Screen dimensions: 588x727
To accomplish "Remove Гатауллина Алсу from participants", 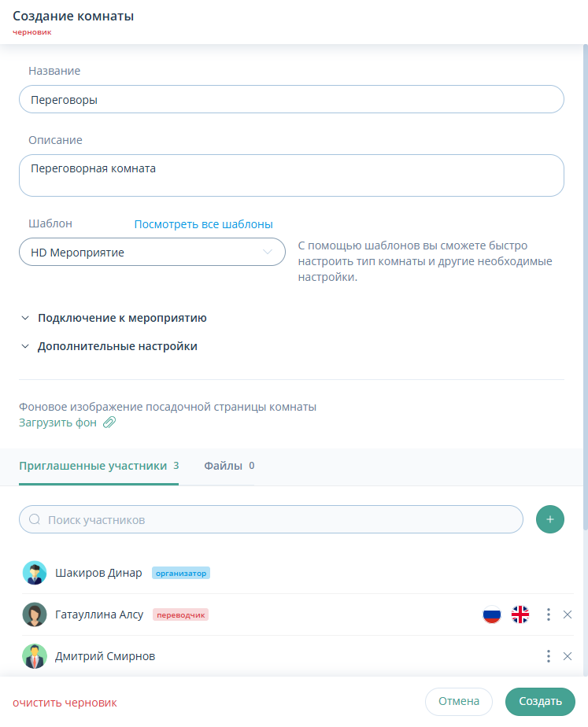I will 568,614.
